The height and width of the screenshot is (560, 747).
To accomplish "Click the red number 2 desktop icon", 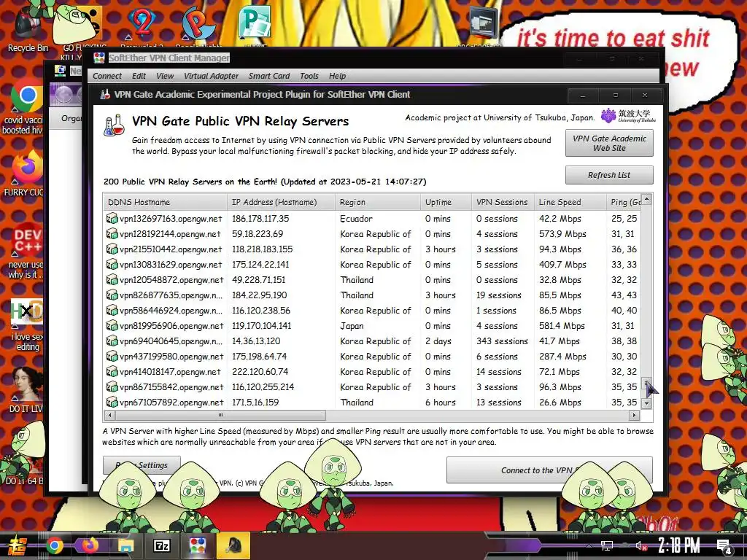I will tap(142, 21).
